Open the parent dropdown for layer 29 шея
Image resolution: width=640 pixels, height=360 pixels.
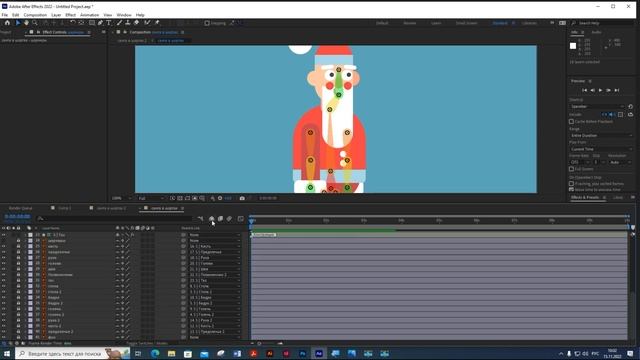point(215,269)
